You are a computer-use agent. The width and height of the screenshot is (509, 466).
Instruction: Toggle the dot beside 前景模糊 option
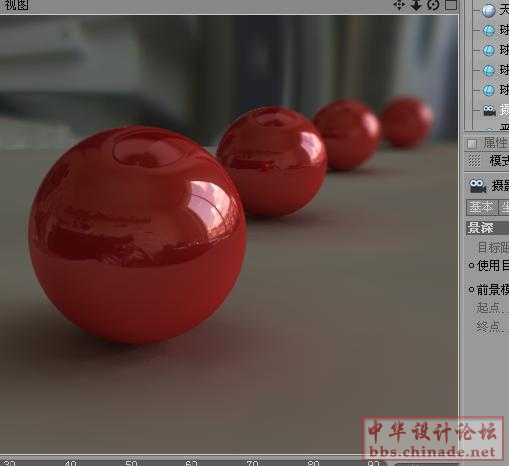click(x=471, y=290)
